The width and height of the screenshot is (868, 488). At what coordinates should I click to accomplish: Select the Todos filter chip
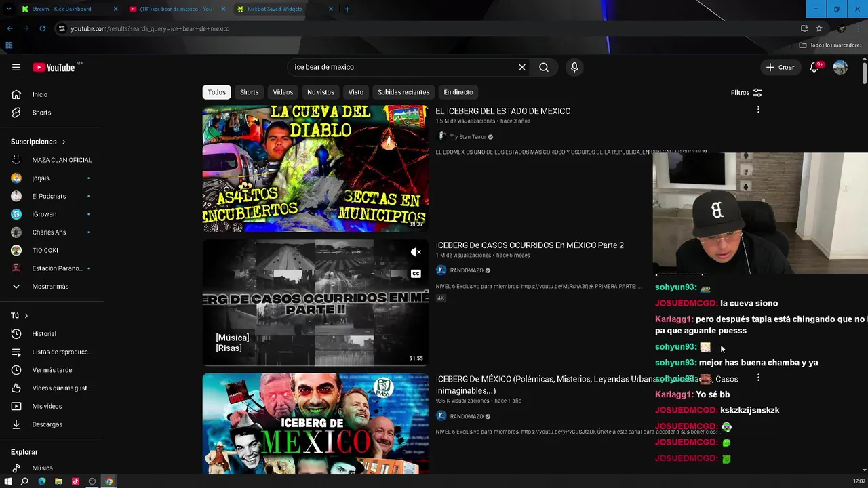pos(217,92)
